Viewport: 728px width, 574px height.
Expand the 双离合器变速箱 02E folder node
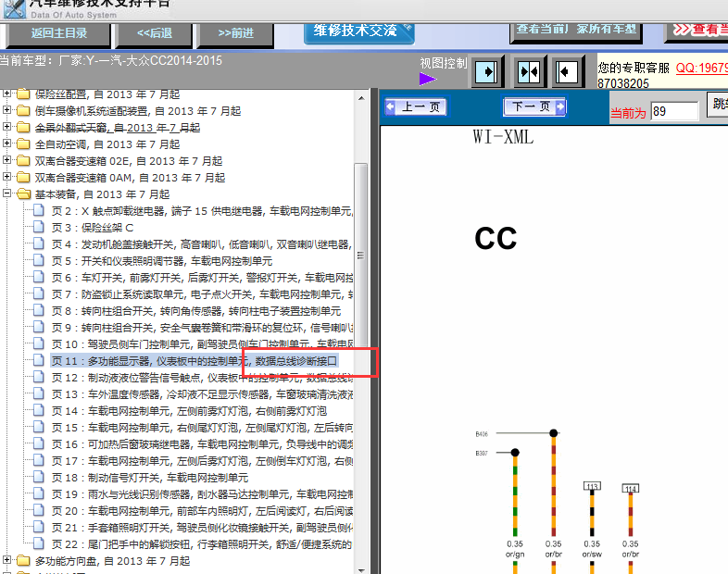tap(6, 160)
